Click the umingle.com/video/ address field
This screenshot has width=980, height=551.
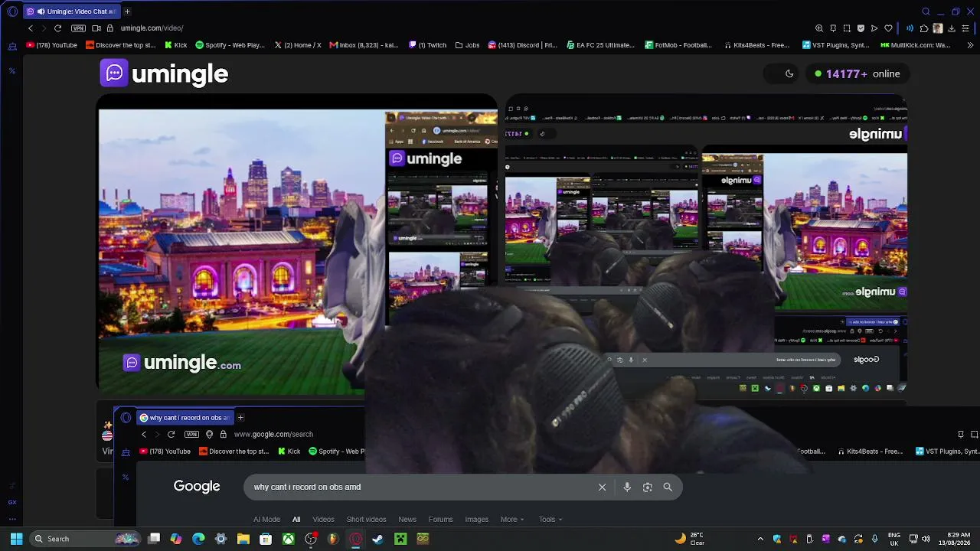[x=152, y=28]
